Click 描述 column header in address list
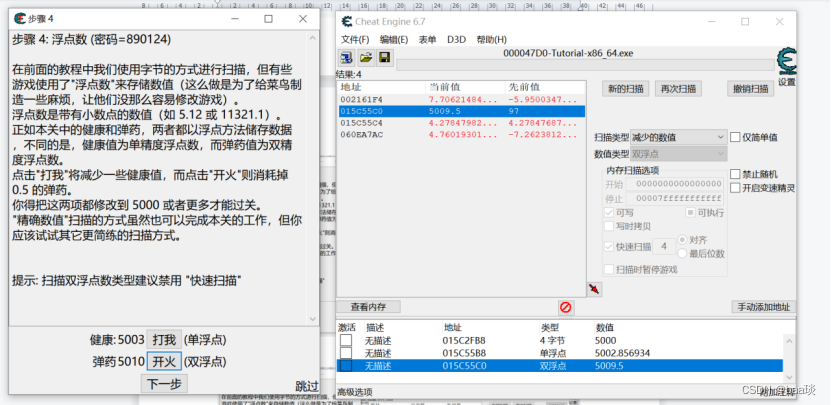This screenshot has width=831, height=405. click(375, 328)
